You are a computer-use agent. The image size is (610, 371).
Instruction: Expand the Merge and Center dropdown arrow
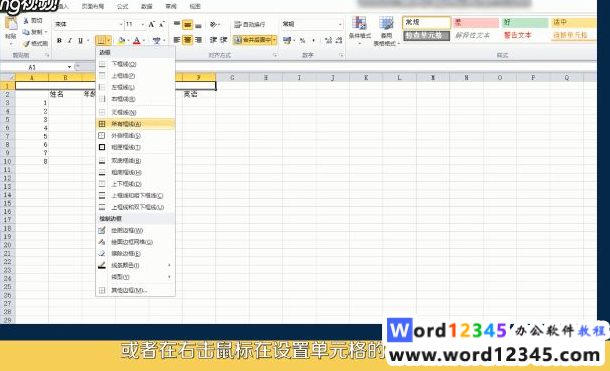[274, 40]
